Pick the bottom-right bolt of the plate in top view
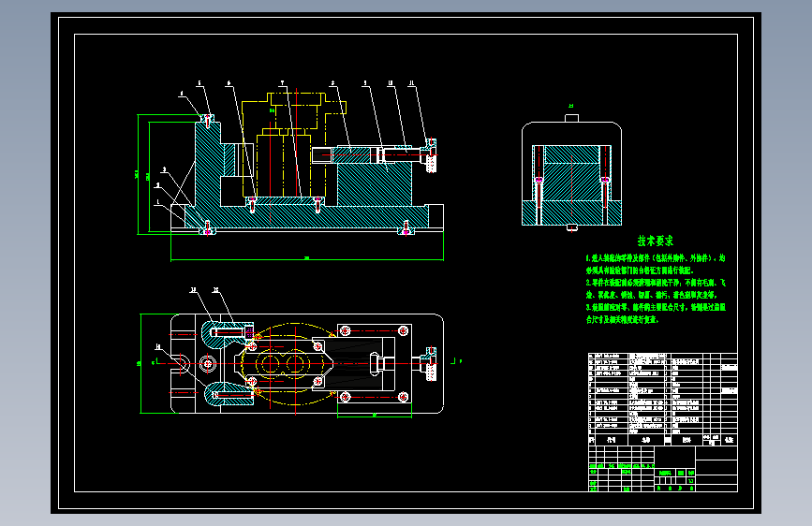This screenshot has height=526, width=812. click(x=404, y=397)
